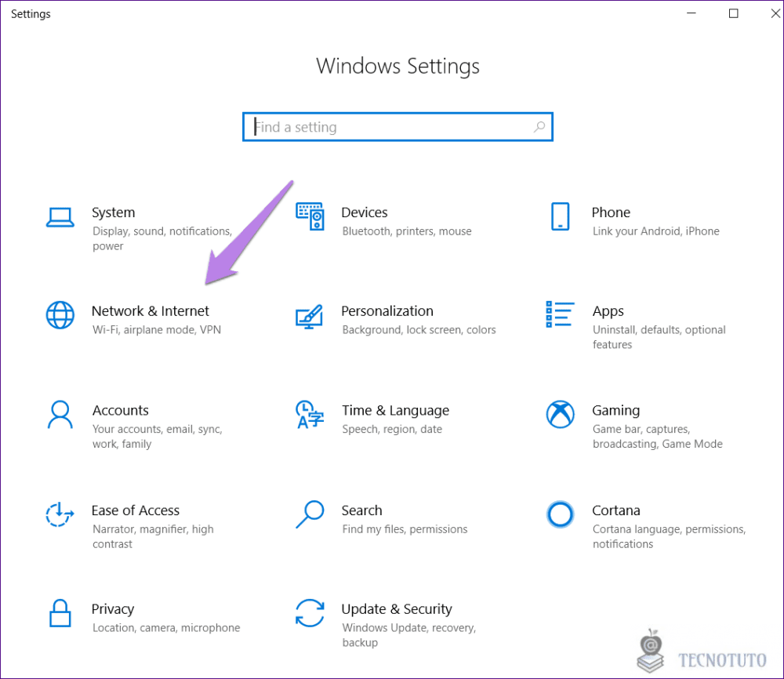This screenshot has height=679, width=784.
Task: Click the Network & Internet globe icon
Action: 60,315
